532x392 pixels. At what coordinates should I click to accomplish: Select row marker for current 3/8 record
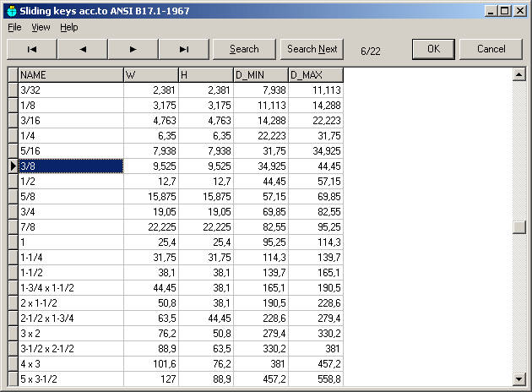click(13, 166)
